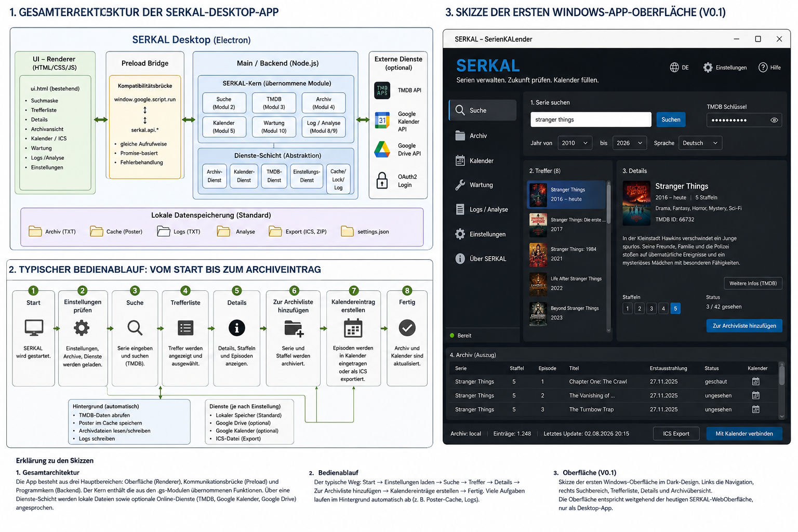Click the Archiv (TXT) folder icon

click(35, 231)
